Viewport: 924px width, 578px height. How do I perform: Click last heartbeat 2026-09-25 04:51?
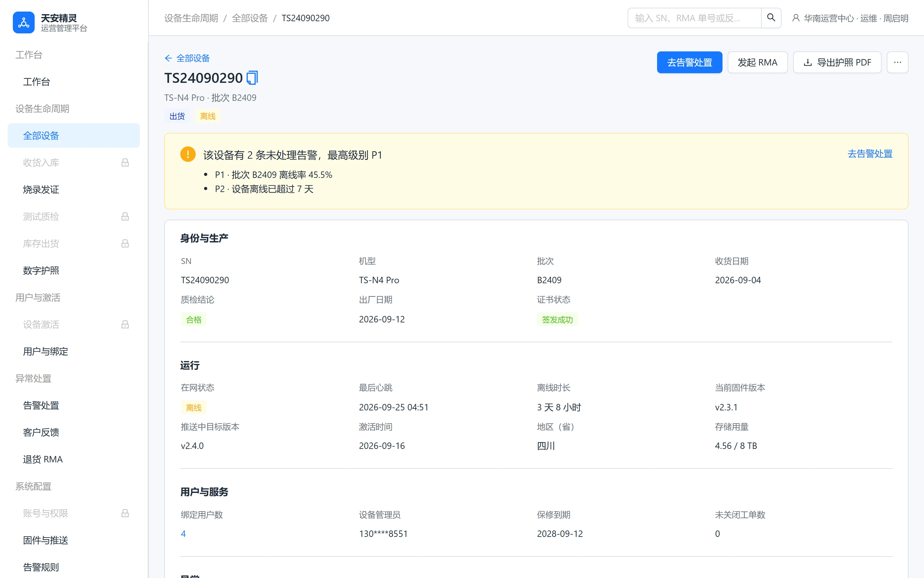(x=394, y=407)
